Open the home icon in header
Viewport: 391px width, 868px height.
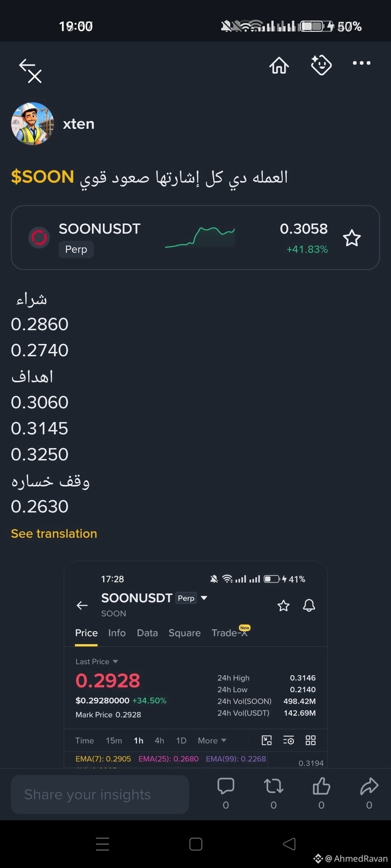click(x=279, y=65)
